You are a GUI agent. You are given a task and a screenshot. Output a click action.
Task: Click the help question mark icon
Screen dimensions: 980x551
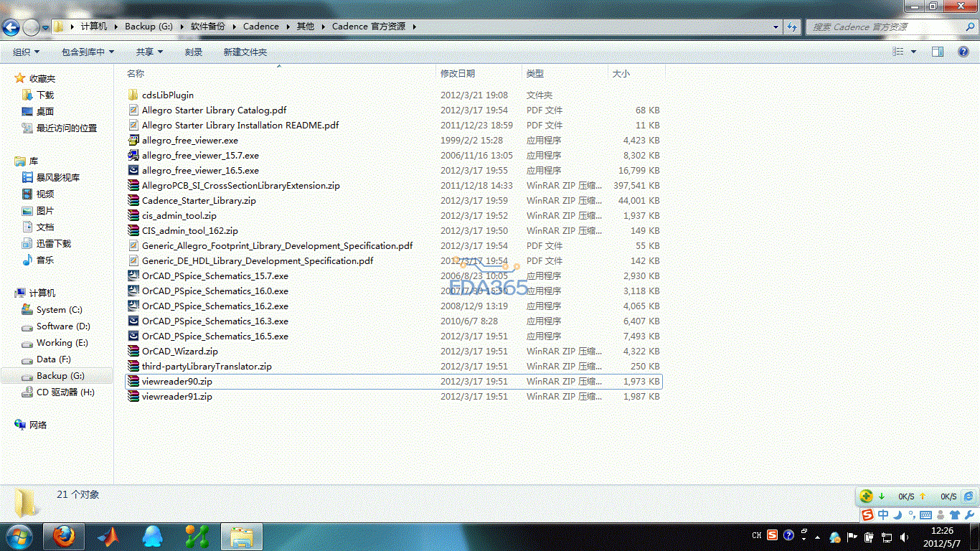(963, 52)
